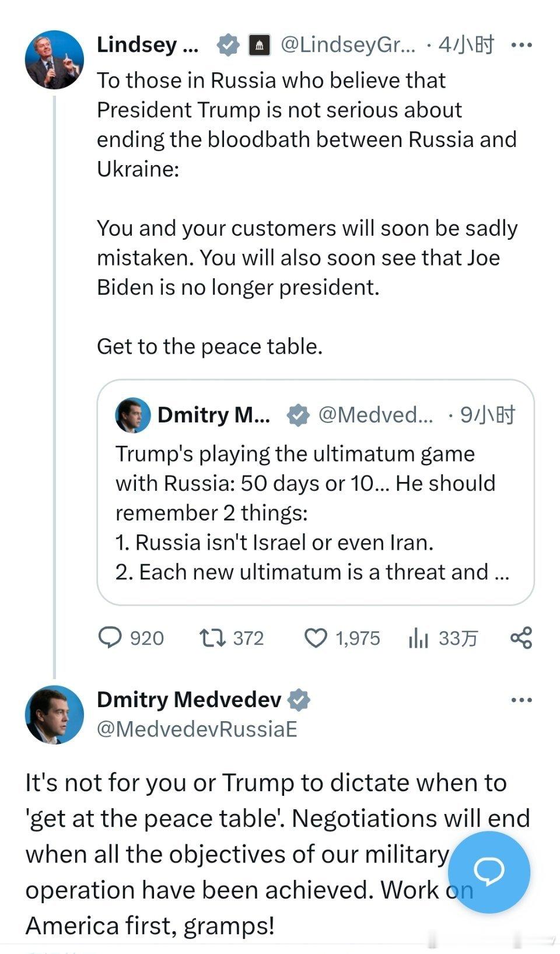Screen dimensions: 560x954
Task: Tap the blue floating compose reply button
Action: pyautogui.click(x=489, y=872)
